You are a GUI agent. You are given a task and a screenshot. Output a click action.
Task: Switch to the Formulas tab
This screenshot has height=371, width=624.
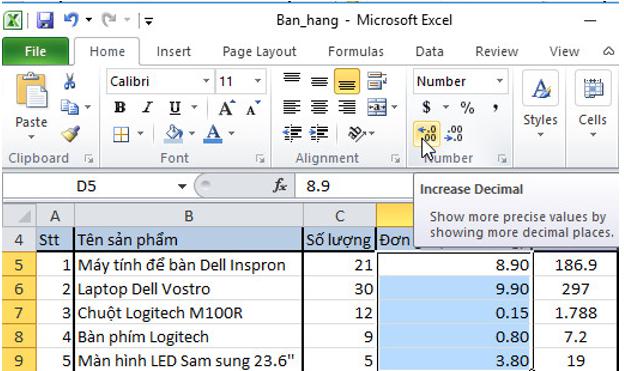point(356,51)
